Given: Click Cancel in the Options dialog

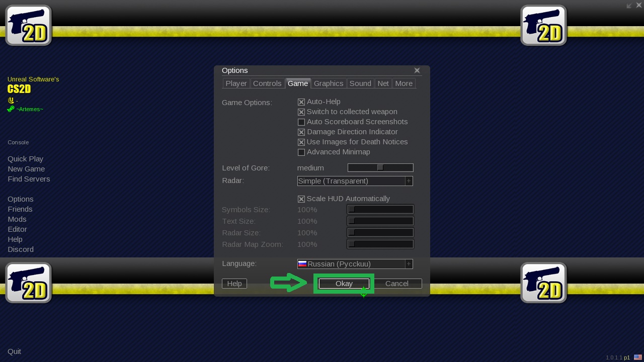Looking at the screenshot, I should (x=397, y=284).
